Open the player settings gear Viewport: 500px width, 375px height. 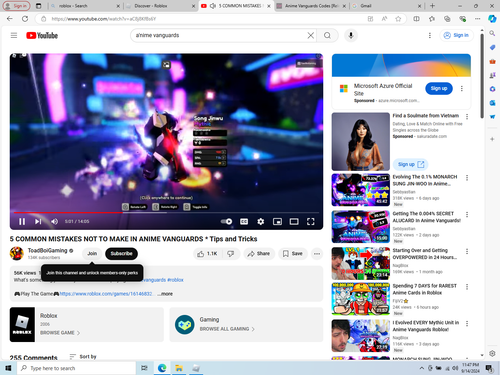coord(261,221)
